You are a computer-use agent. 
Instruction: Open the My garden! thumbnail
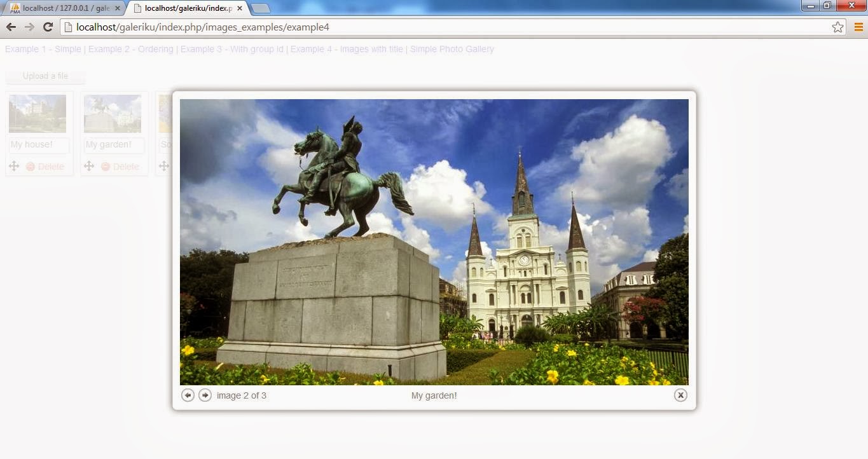coord(113,114)
